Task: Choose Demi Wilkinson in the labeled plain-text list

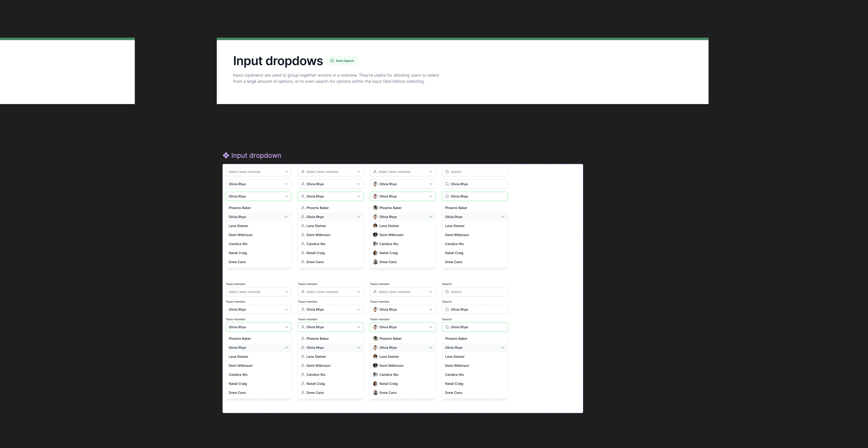Action: pos(241,366)
